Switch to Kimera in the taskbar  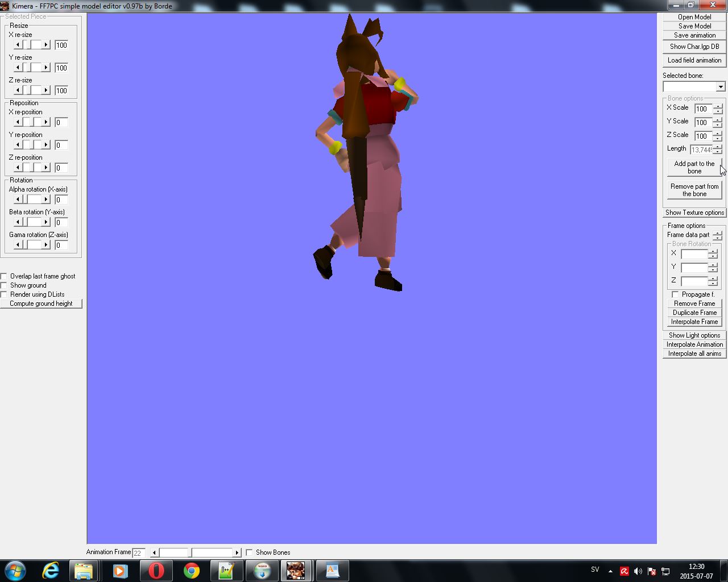point(296,570)
